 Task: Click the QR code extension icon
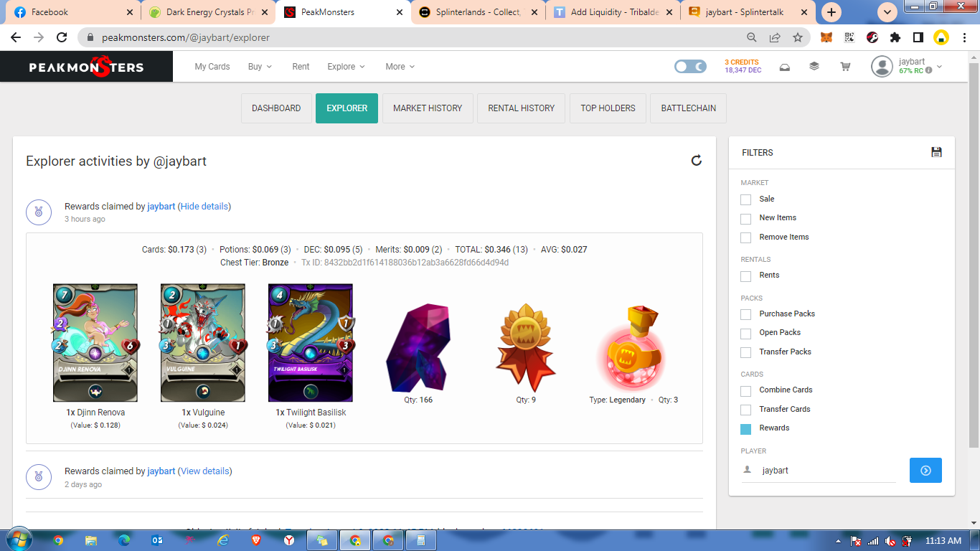click(849, 37)
